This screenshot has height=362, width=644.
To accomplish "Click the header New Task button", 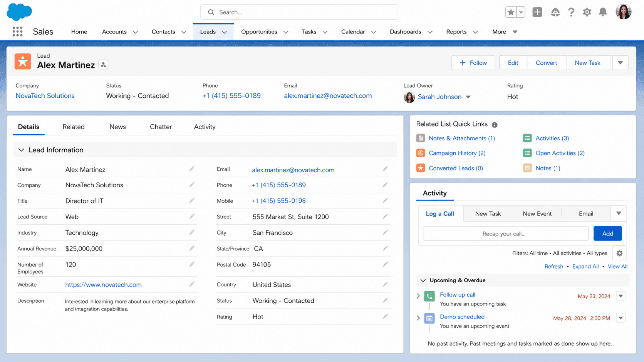I will coord(587,63).
